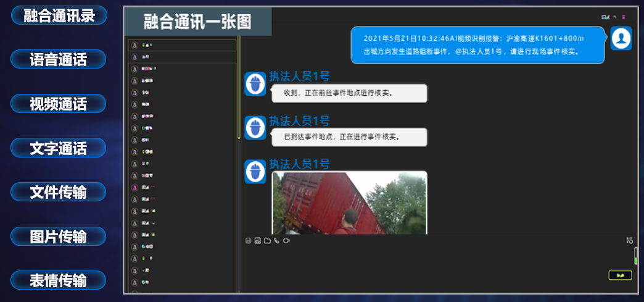Viewport: 644px width, 302px height.
Task: Open 图片传输 button
Action: 59,237
